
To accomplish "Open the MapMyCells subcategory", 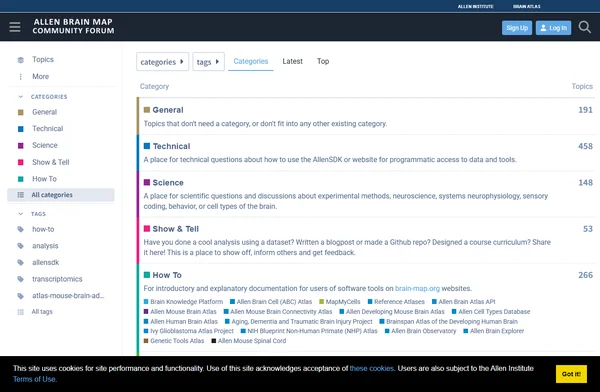I will point(340,302).
